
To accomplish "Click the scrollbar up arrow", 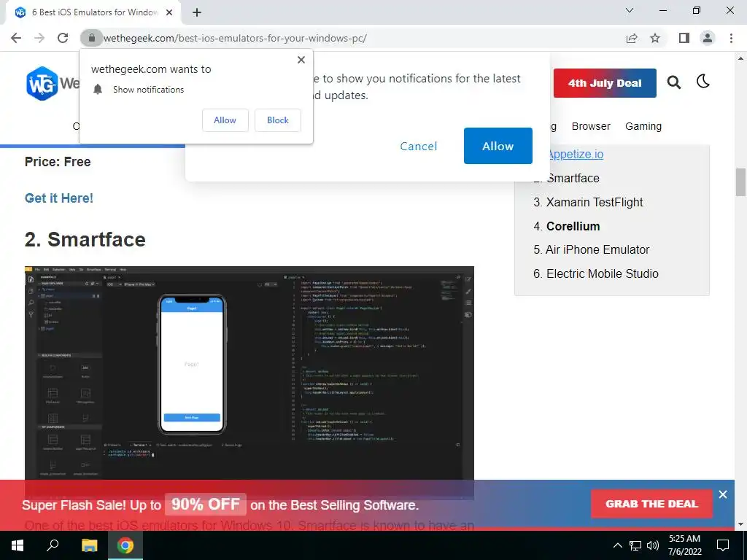I will 740,58.
